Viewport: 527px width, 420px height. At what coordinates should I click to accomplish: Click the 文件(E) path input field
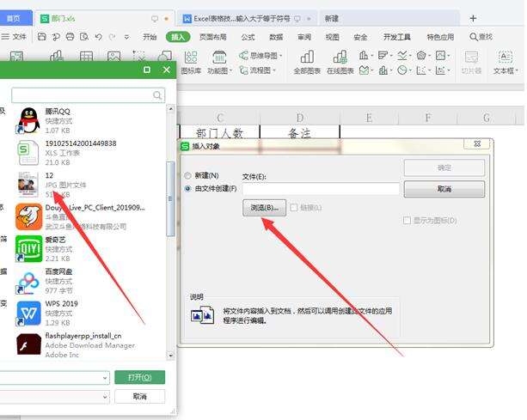pos(321,189)
